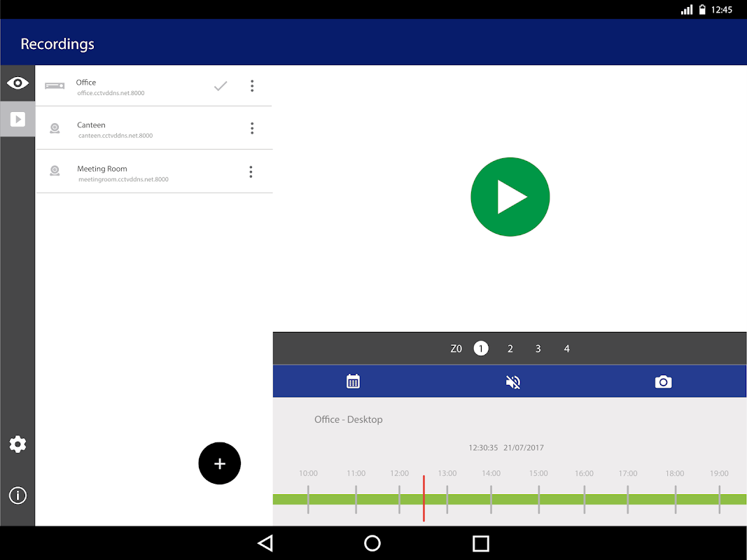Toggle the Office selected checkmark
The height and width of the screenshot is (560, 747).
221,85
